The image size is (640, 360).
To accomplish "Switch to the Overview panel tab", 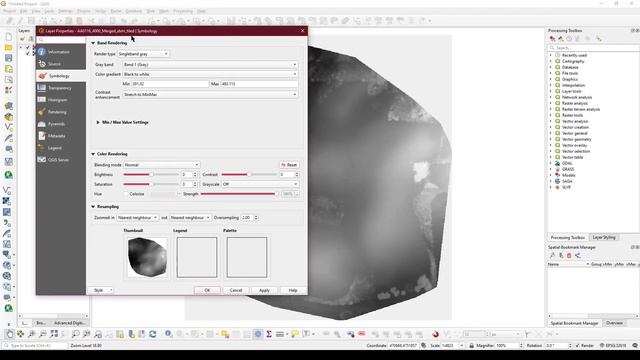I will point(614,323).
